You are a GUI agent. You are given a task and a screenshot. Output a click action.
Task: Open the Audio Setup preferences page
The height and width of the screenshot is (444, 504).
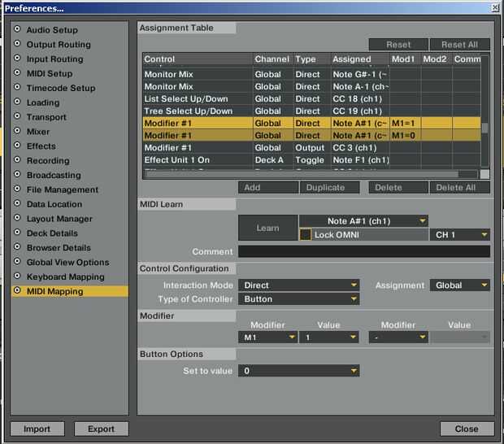pyautogui.click(x=52, y=30)
